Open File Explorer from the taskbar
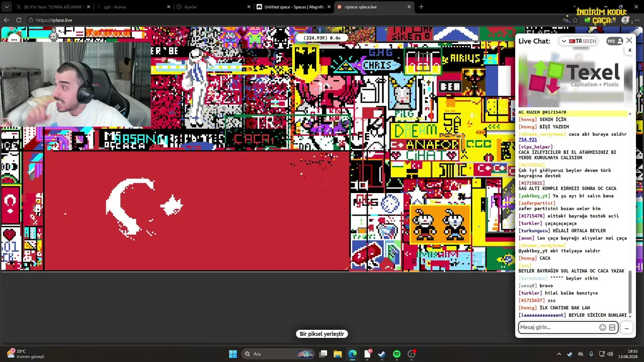 point(338,354)
